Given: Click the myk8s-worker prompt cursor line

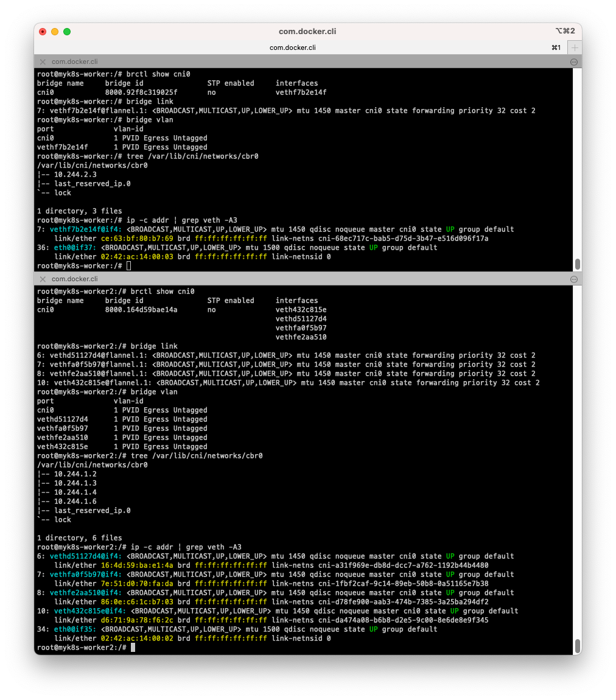Looking at the screenshot, I should (x=84, y=266).
